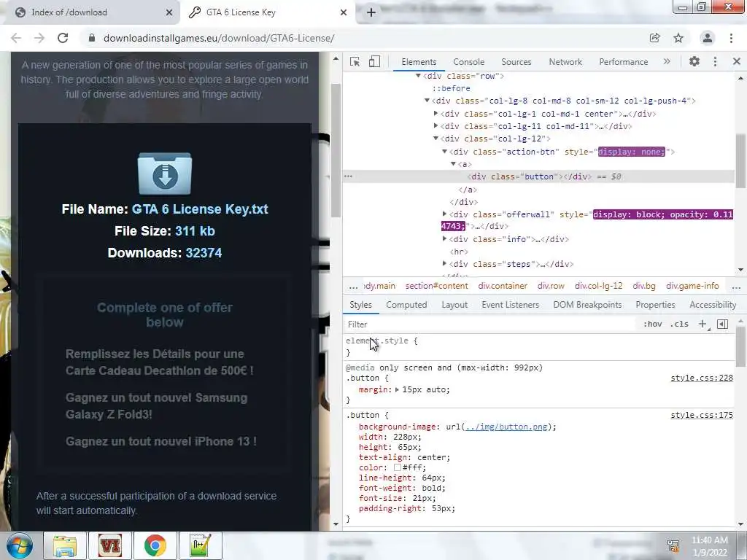The width and height of the screenshot is (747, 560).
Task: Switch to the Sources tab
Action: click(516, 62)
